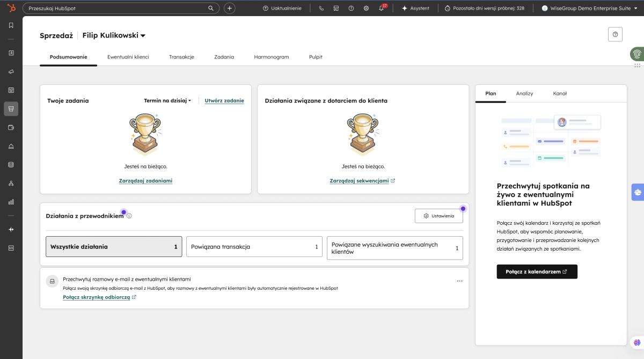This screenshot has height=359, width=644.
Task: Click the Przechwytuj rozmowy e-mail title
Action: point(127,279)
